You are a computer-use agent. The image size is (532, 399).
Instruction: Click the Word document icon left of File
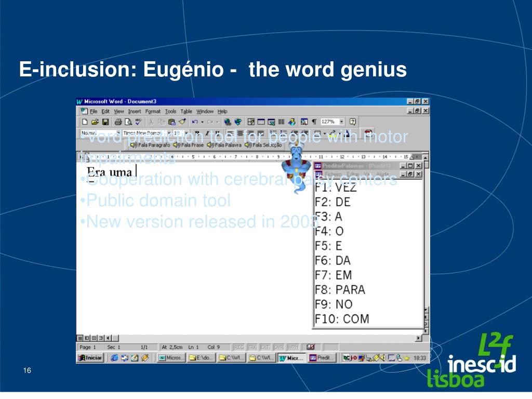84,111
